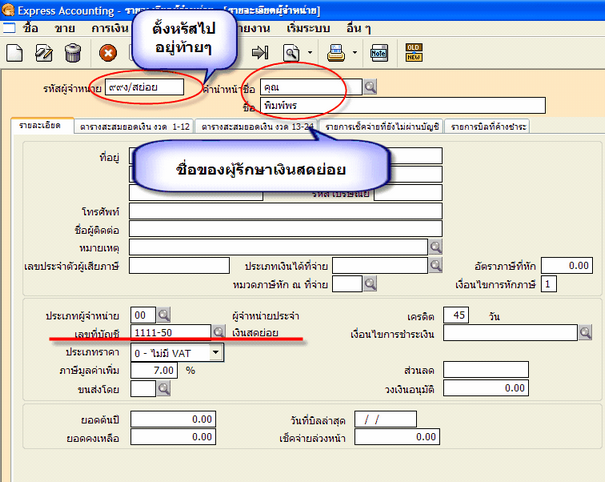Click the Edit record pencil icon
Image resolution: width=605 pixels, height=482 pixels.
[x=45, y=52]
